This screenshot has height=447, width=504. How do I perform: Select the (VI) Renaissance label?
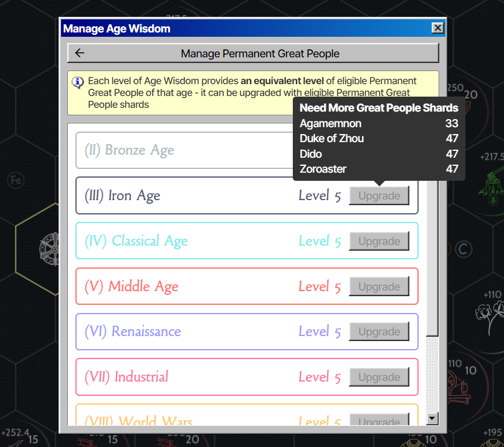133,332
